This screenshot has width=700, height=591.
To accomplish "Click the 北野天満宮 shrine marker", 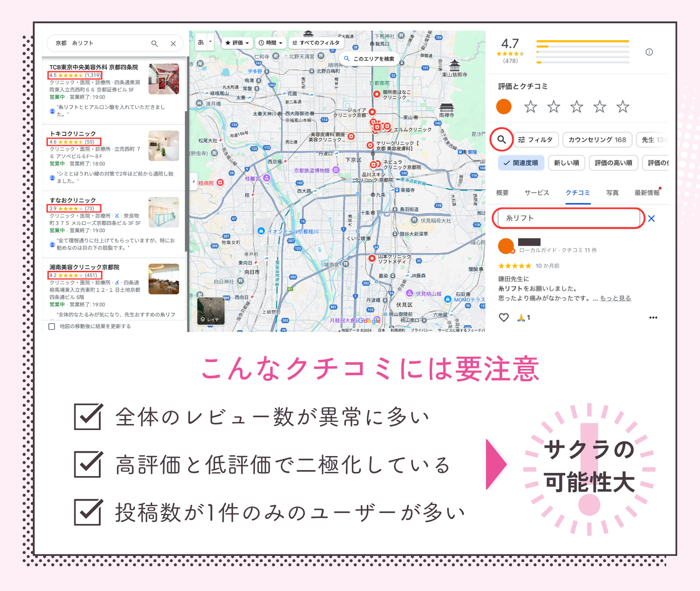I will click(x=321, y=56).
